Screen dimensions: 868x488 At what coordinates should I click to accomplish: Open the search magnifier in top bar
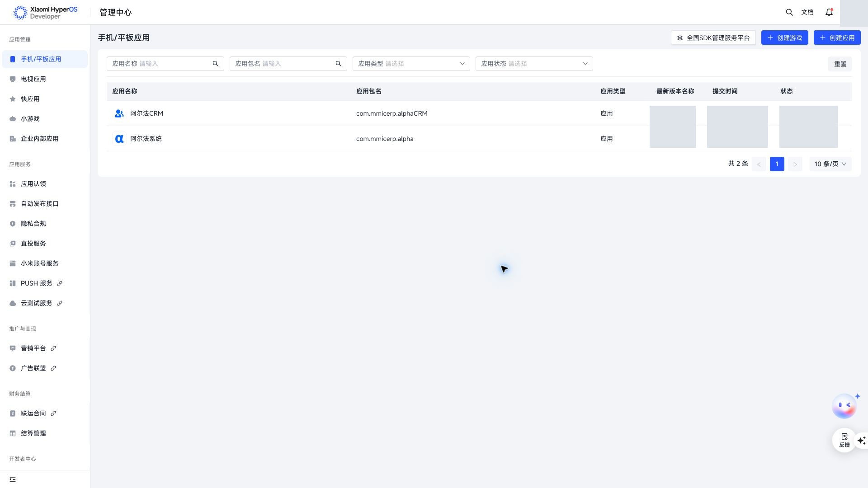(789, 13)
